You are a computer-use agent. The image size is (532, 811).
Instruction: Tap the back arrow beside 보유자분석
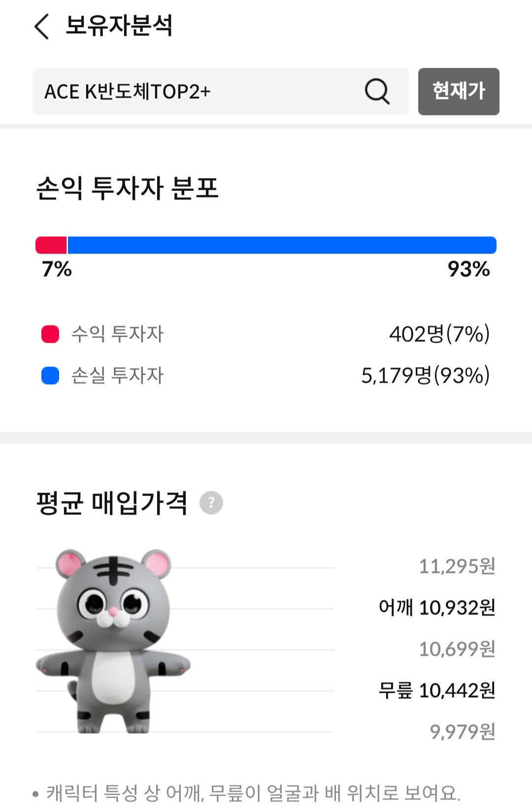click(x=42, y=26)
